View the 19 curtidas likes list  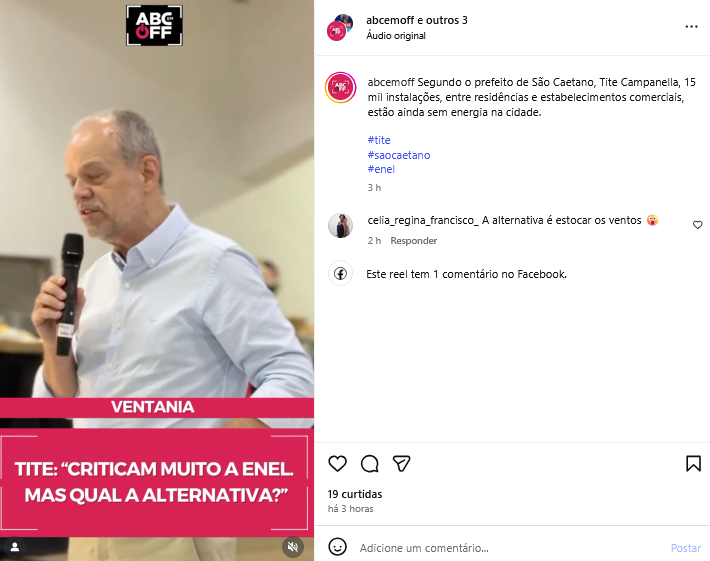point(355,494)
